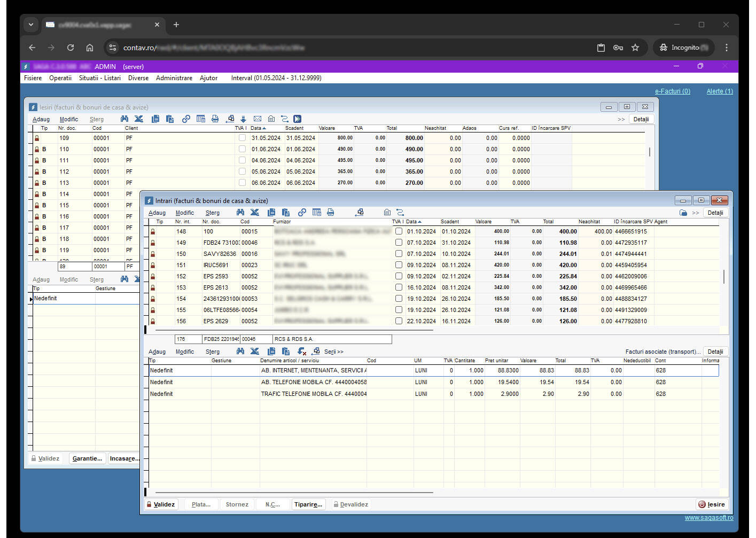The image size is (756, 538).
Task: Expand the Serii >> options in articles toolbar
Action: click(333, 352)
